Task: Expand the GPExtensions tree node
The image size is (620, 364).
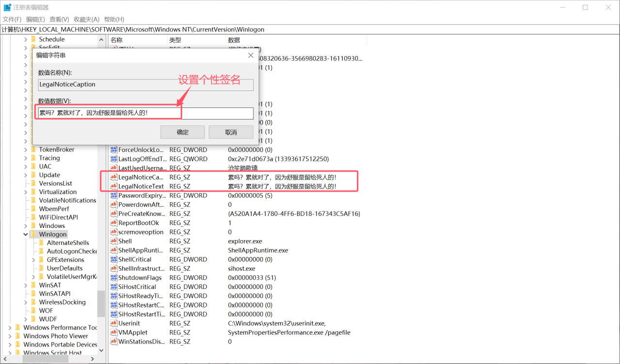Action: pos(33,260)
